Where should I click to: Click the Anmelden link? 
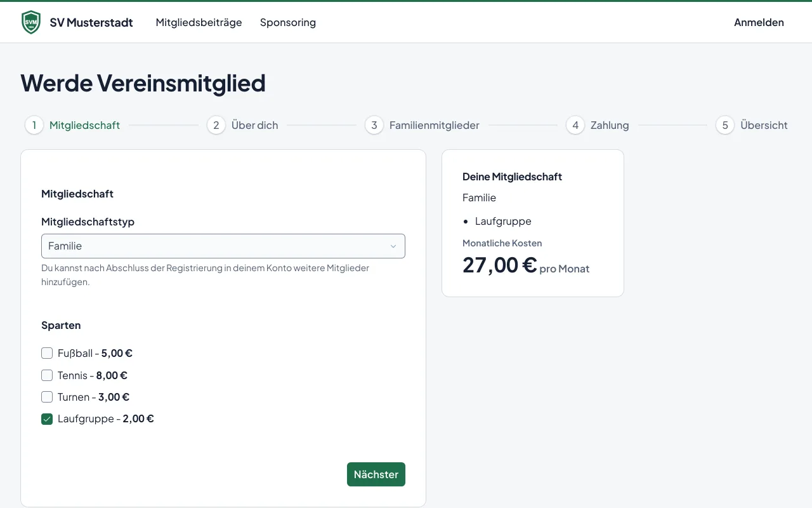[x=759, y=22]
